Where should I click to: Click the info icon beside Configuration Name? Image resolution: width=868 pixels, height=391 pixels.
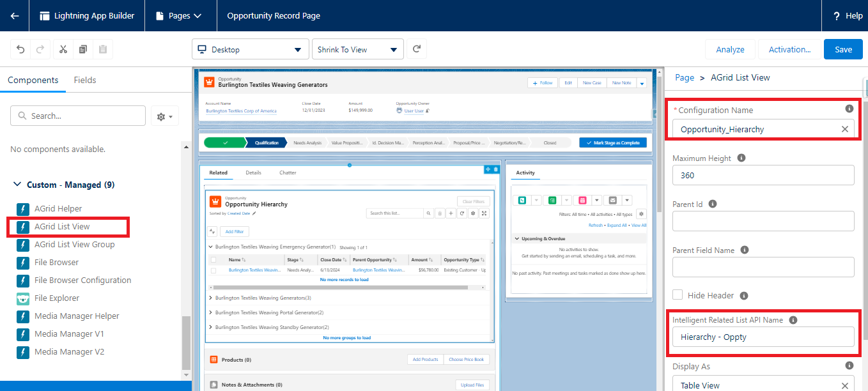849,109
